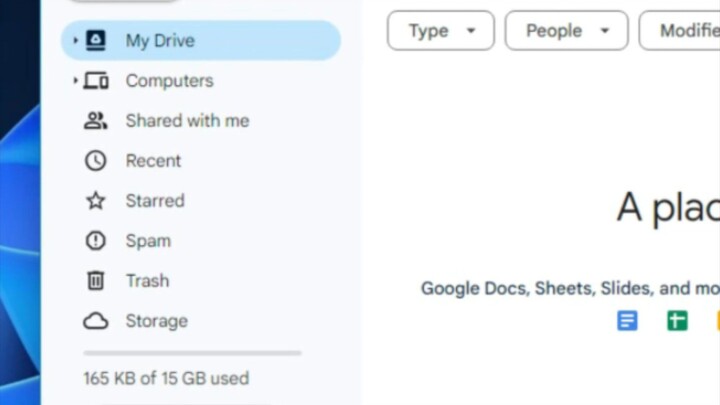
Task: Click the Trash bin icon
Action: pyautogui.click(x=96, y=281)
